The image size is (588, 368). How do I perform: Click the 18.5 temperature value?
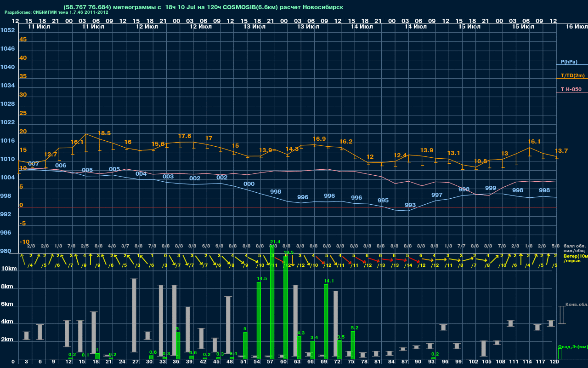tap(104, 133)
